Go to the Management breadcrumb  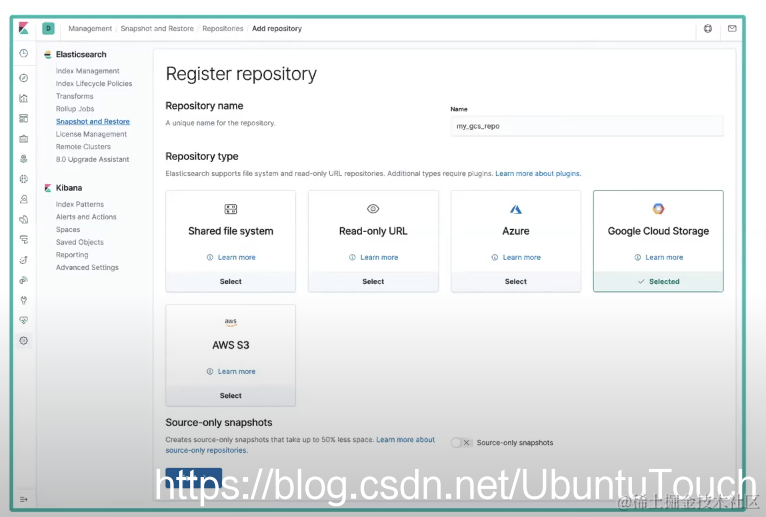pyautogui.click(x=90, y=28)
